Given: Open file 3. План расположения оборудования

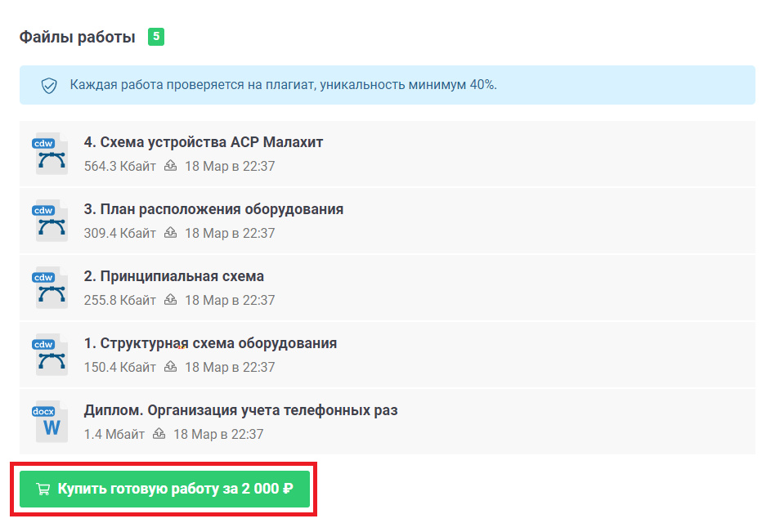Looking at the screenshot, I should pos(213,209).
